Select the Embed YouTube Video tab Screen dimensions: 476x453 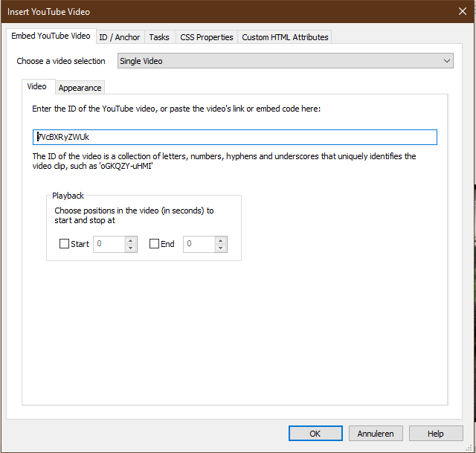[x=51, y=36]
